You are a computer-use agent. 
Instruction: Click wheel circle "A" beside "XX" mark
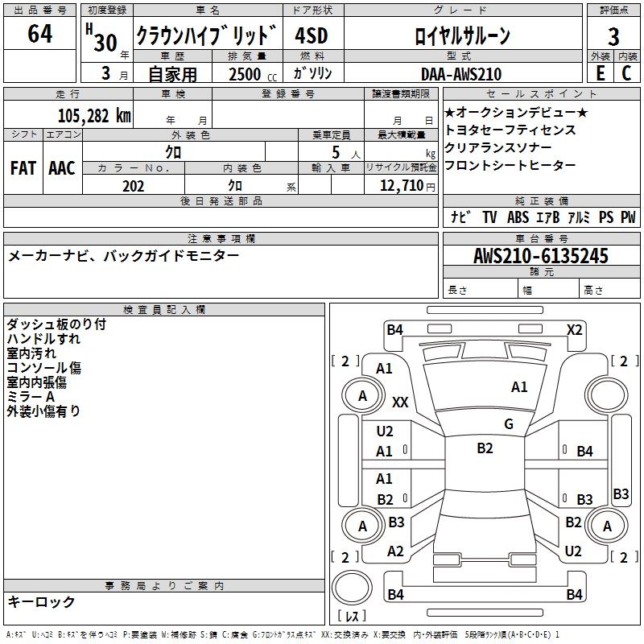click(x=363, y=396)
